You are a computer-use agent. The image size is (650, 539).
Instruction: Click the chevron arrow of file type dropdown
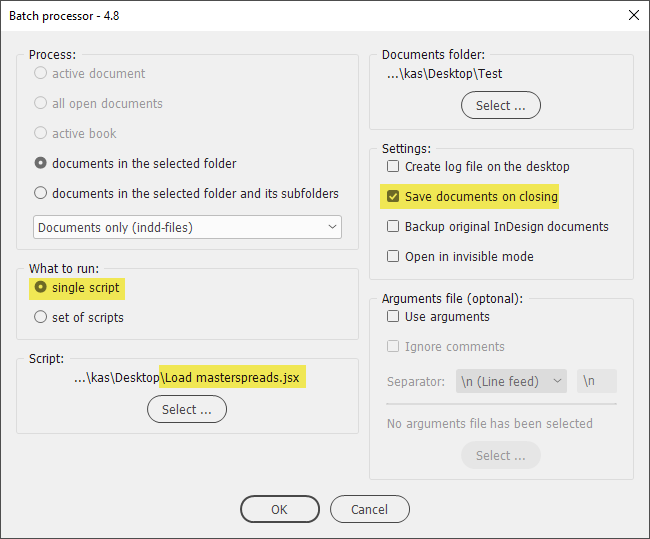(332, 227)
